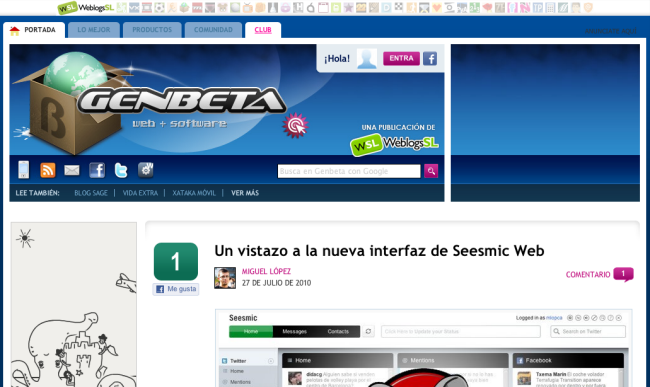Open the Blog Sage link
Screen dimensions: 650x387
click(91, 193)
